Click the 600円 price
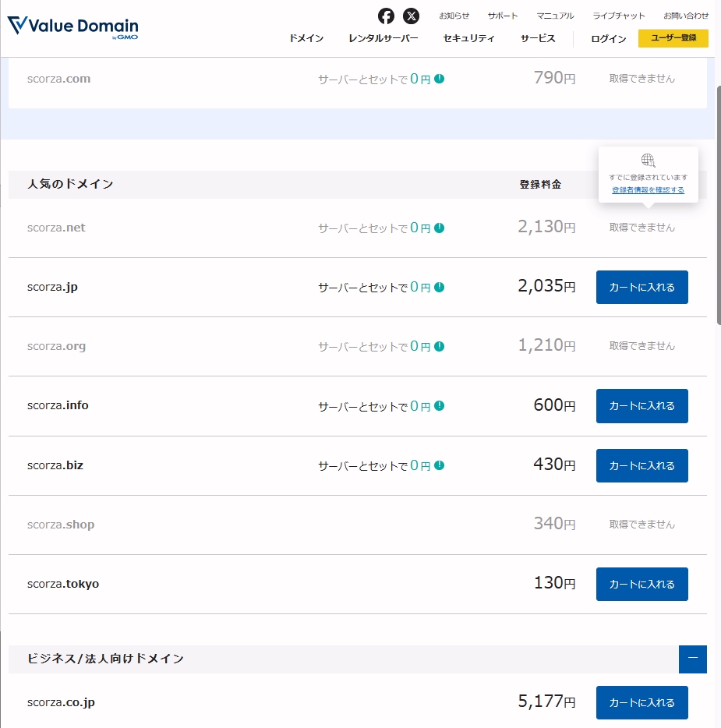This screenshot has height=728, width=721. pos(554,405)
